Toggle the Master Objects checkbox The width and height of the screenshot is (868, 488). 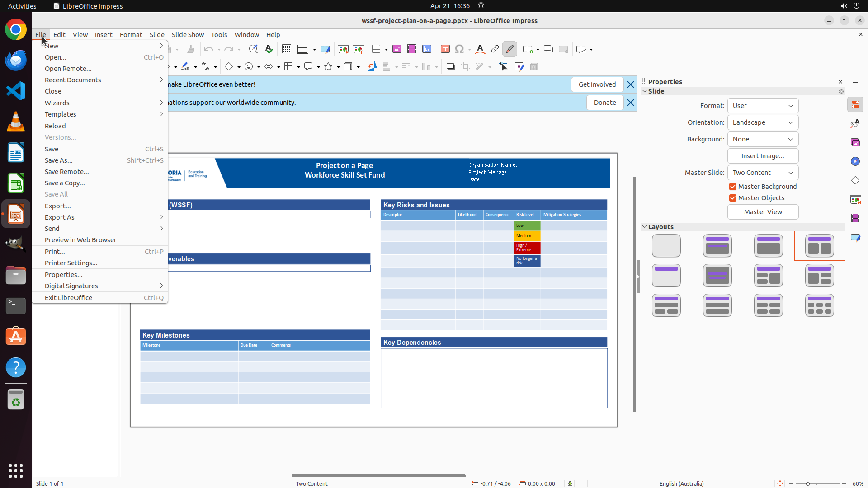[733, 198]
